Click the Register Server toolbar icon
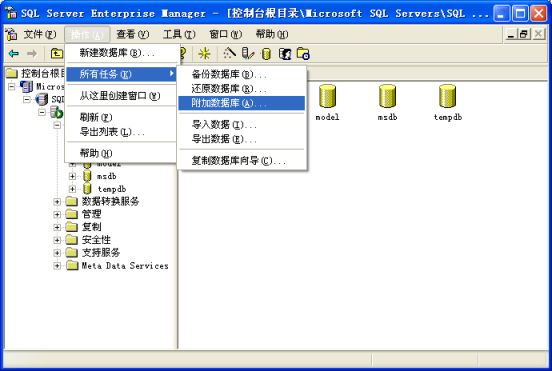The image size is (552, 371). (x=248, y=54)
